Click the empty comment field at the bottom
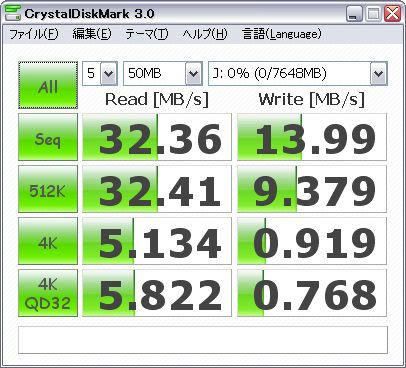The image size is (406, 368). click(203, 340)
